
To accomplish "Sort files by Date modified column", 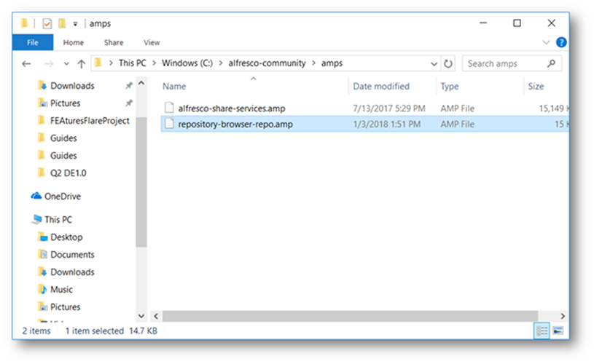I will (381, 87).
